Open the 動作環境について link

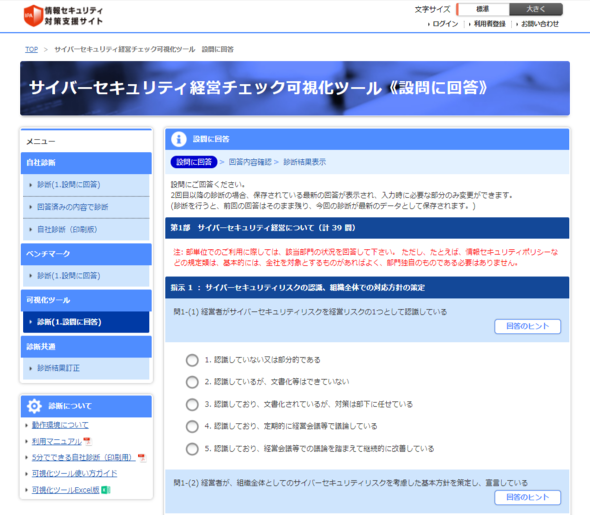coord(60,425)
